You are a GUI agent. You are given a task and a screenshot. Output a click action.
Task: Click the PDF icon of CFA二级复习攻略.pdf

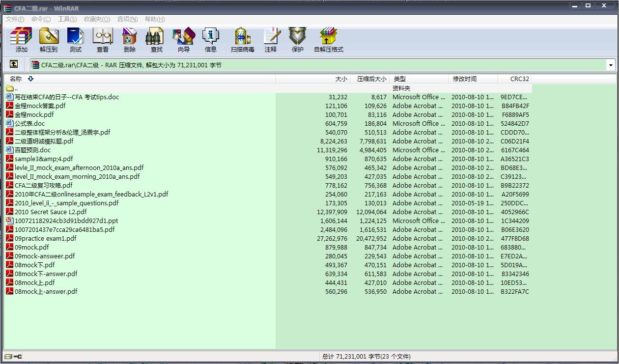[x=10, y=185]
